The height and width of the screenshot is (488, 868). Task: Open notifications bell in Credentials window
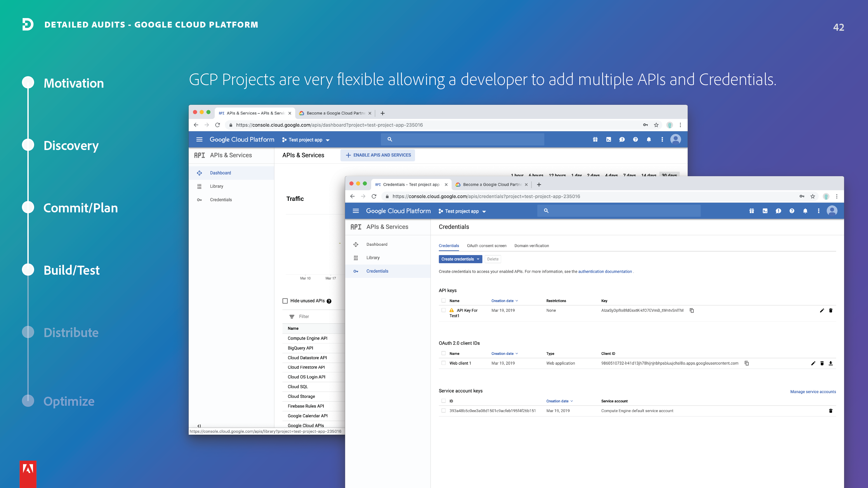805,211
